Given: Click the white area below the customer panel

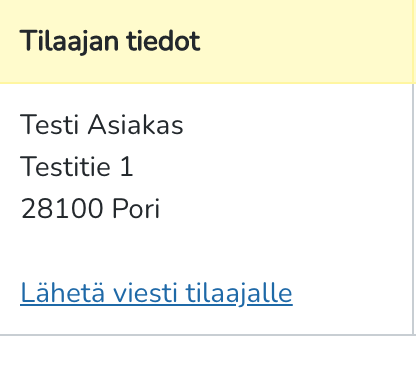Looking at the screenshot, I should [208, 351].
